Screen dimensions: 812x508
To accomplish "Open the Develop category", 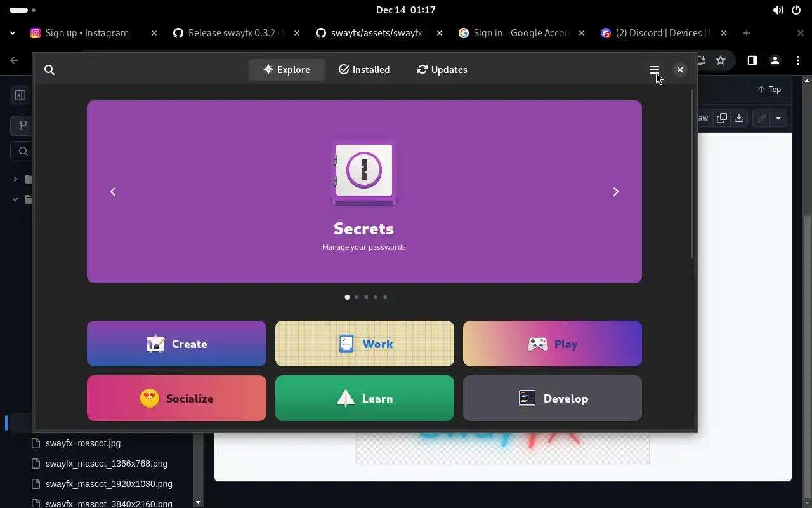I will [553, 398].
